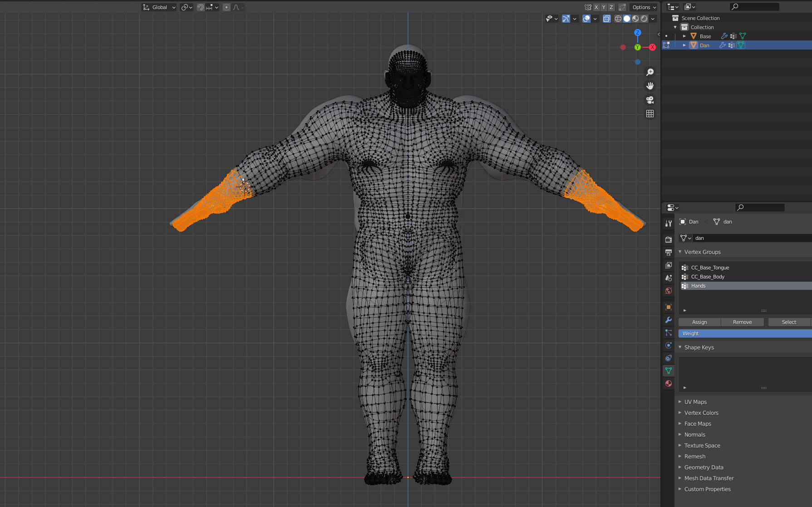Open the View Layer properties tab
The height and width of the screenshot is (507, 812).
(x=668, y=265)
